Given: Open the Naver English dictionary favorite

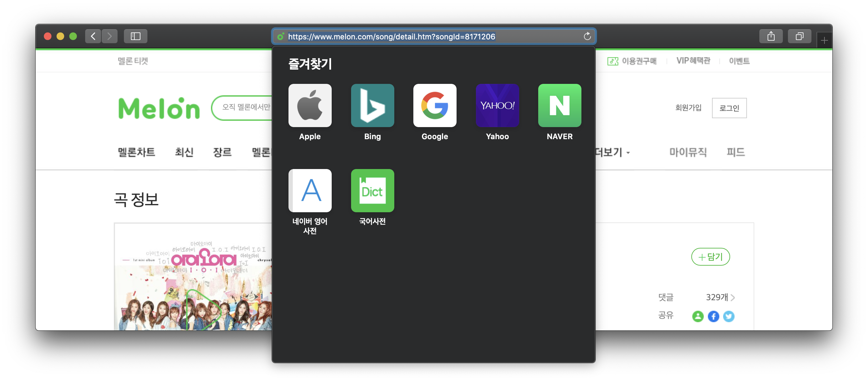Looking at the screenshot, I should point(310,191).
